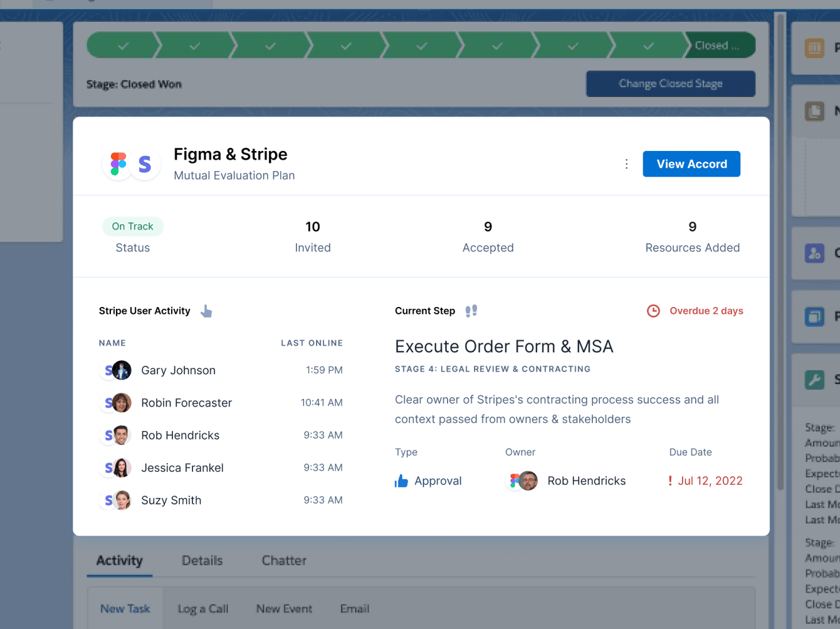Click the red exclamation mark before Jul 12, 2022
Viewport: 840px width, 629px height.
(670, 481)
